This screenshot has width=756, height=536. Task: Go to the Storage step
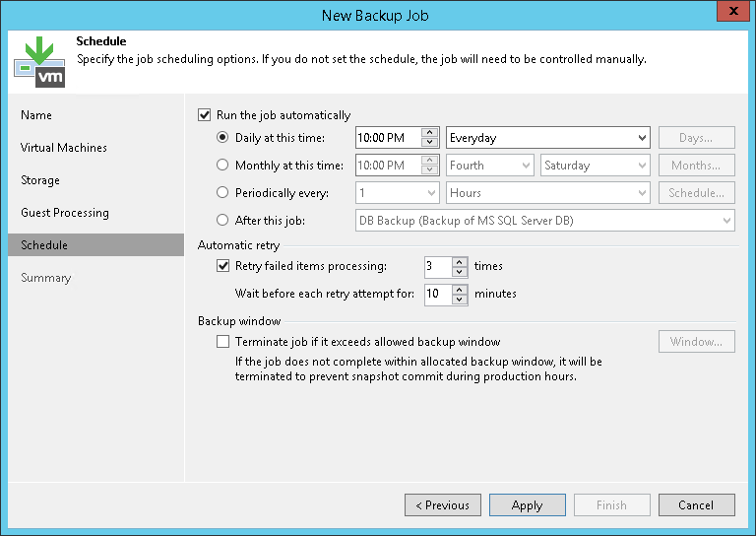[x=40, y=180]
